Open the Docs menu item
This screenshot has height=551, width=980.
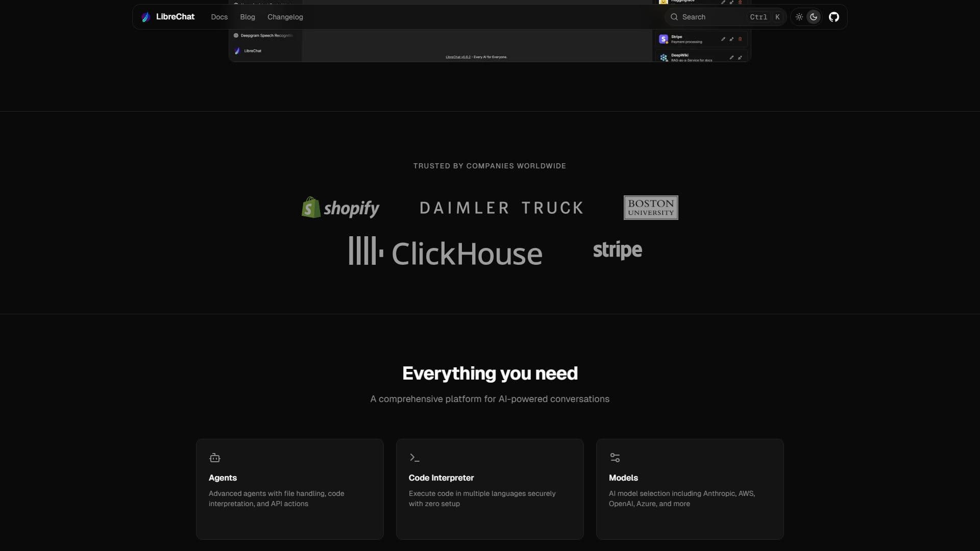click(219, 17)
